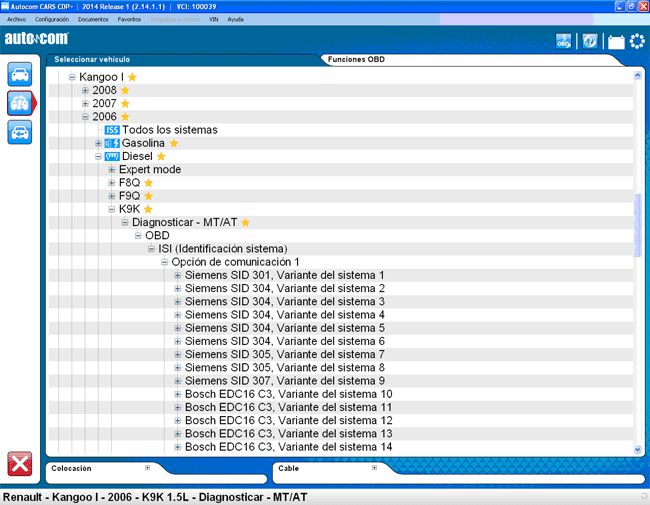Expand the 2007 year node
650x505 pixels.
click(85, 104)
